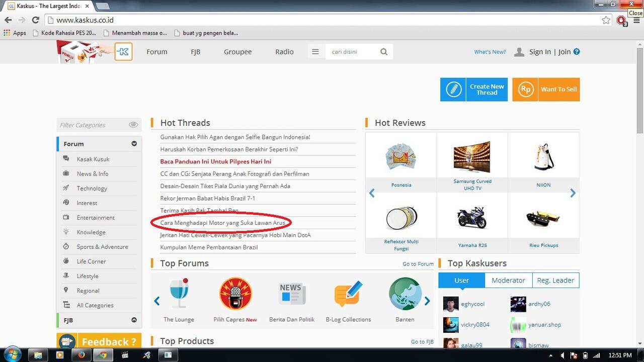
Task: Click Go to FJB link
Action: pyautogui.click(x=422, y=342)
